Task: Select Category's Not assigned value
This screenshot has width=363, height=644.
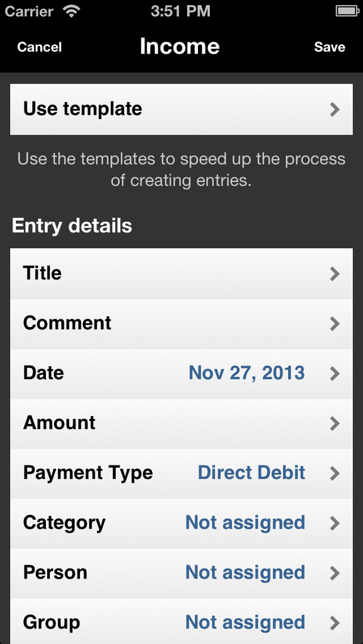Action: pyautogui.click(x=245, y=523)
